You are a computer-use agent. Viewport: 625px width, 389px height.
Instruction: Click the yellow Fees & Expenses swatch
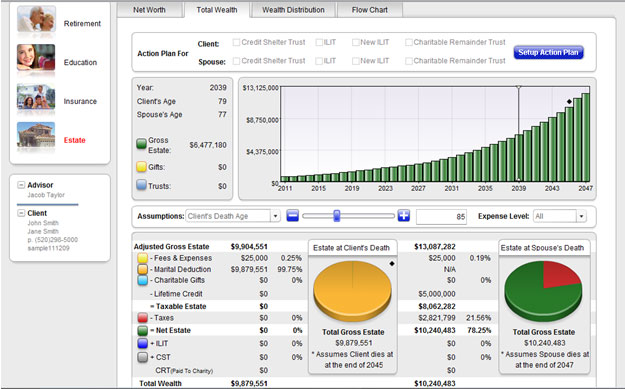(x=143, y=258)
